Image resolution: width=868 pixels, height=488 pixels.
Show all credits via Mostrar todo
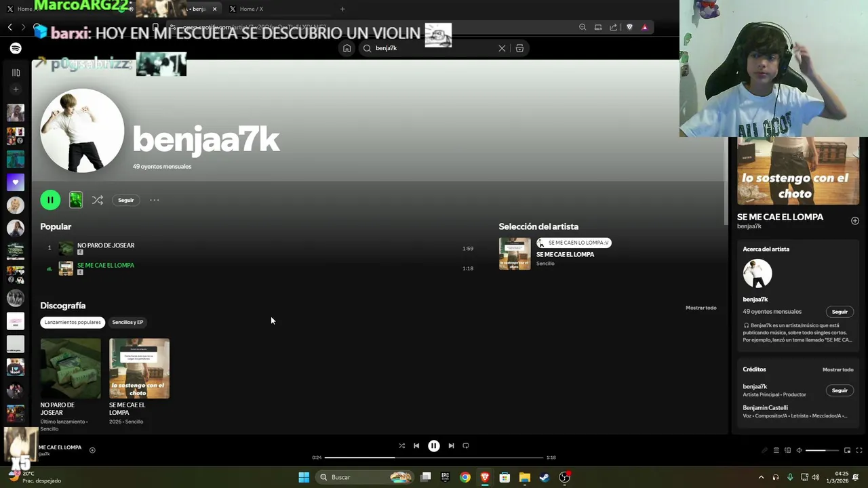pos(837,369)
